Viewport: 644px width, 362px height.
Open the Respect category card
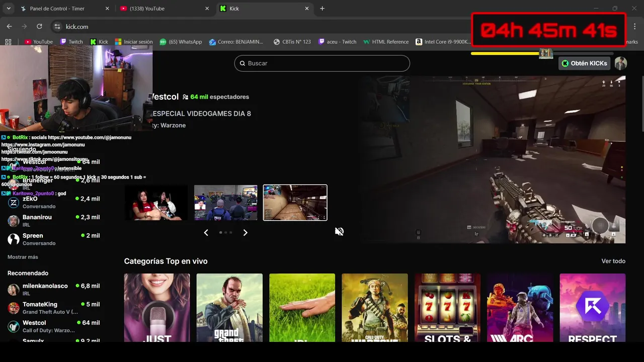click(x=593, y=308)
